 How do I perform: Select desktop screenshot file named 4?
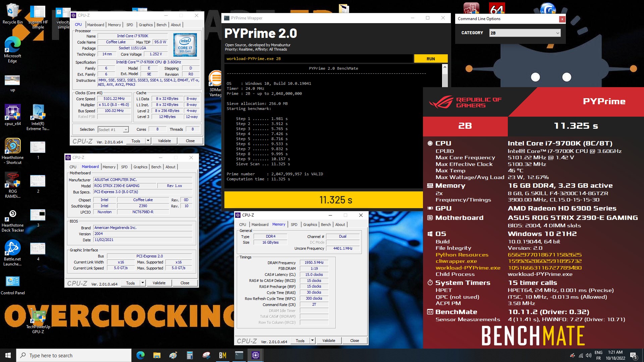(38, 252)
